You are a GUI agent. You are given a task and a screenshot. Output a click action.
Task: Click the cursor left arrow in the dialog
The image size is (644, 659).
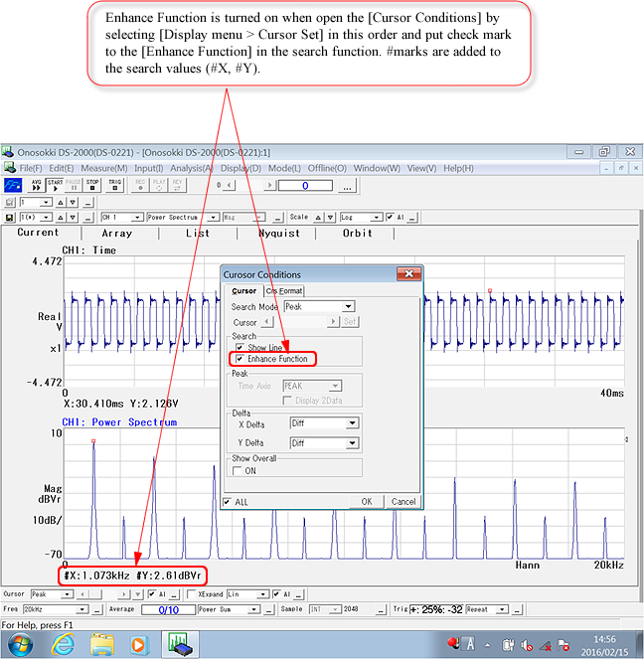[267, 322]
